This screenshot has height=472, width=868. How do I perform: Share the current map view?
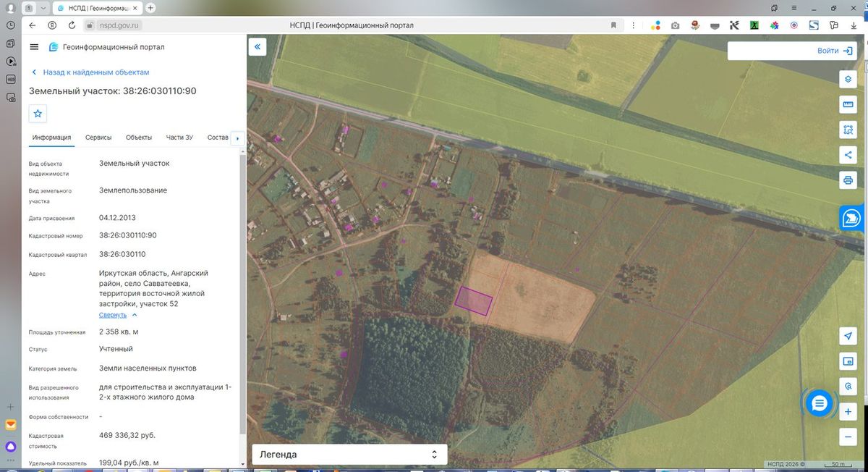coord(848,154)
